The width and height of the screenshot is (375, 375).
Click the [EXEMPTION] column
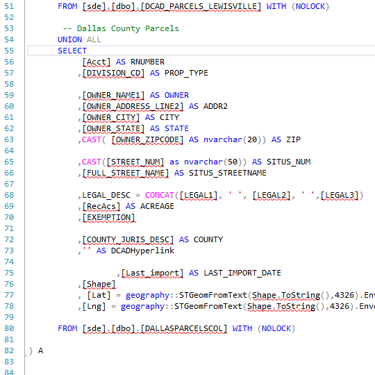tap(108, 217)
